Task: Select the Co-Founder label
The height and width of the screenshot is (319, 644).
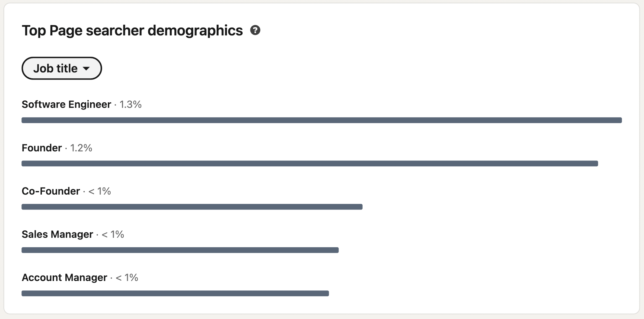Action: coord(51,191)
